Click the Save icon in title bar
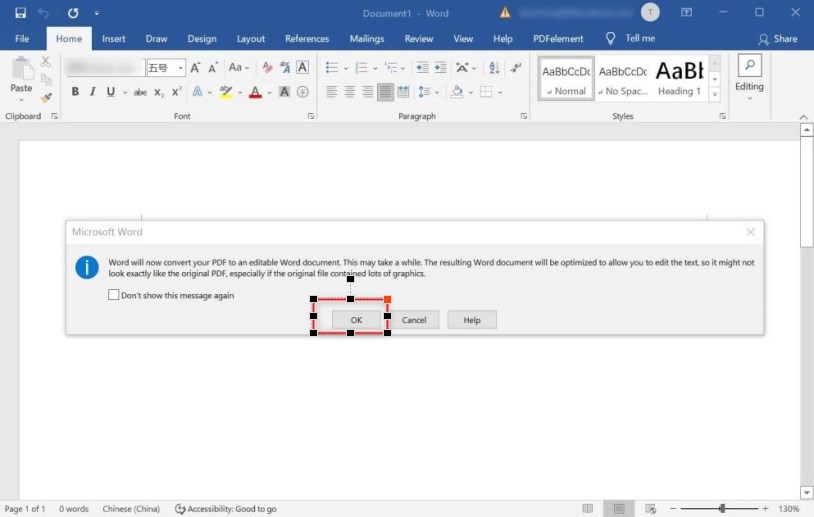Image resolution: width=814 pixels, height=517 pixels. [x=20, y=13]
